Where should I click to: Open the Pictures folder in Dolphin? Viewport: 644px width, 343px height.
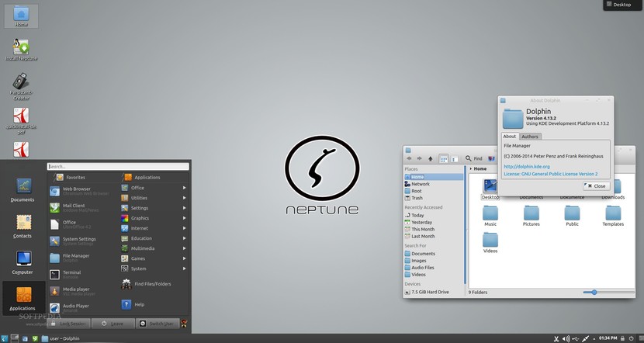click(x=531, y=216)
